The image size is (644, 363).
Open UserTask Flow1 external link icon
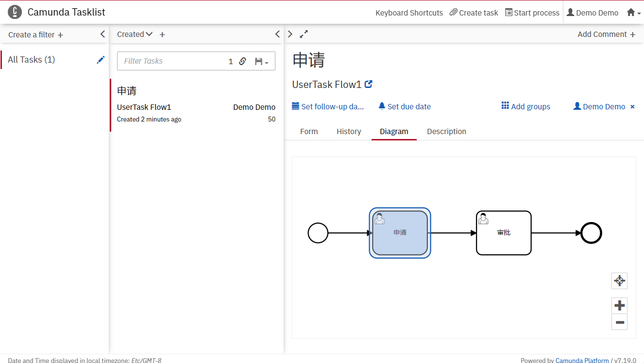click(369, 84)
